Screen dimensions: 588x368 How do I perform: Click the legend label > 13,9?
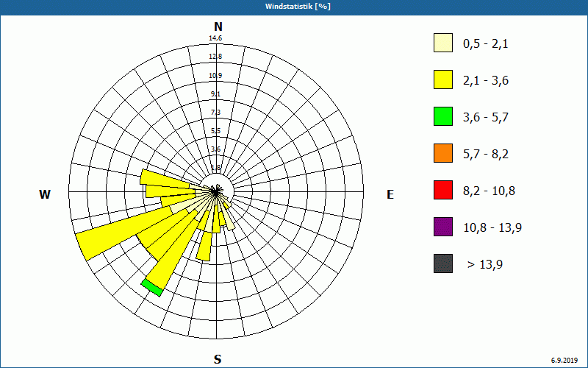coord(485,265)
